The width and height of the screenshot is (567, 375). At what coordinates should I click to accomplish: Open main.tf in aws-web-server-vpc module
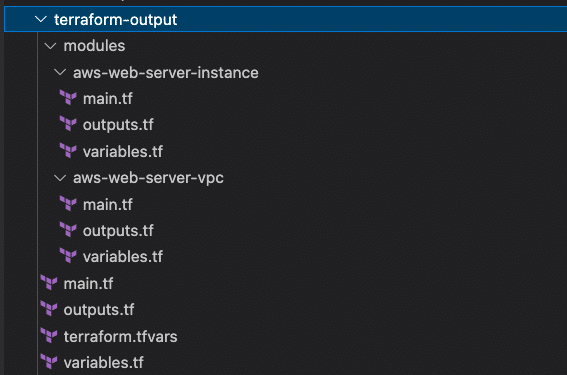[108, 205]
